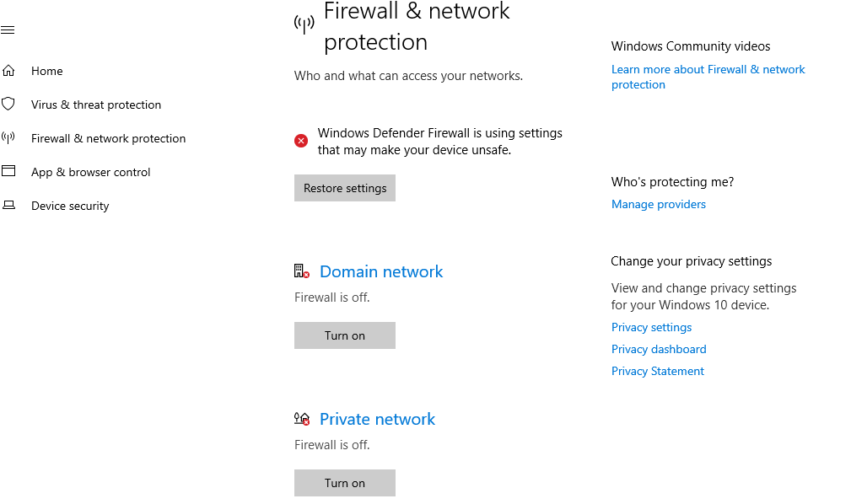Click the Firewall antenna icon in sidebar

coord(8,138)
